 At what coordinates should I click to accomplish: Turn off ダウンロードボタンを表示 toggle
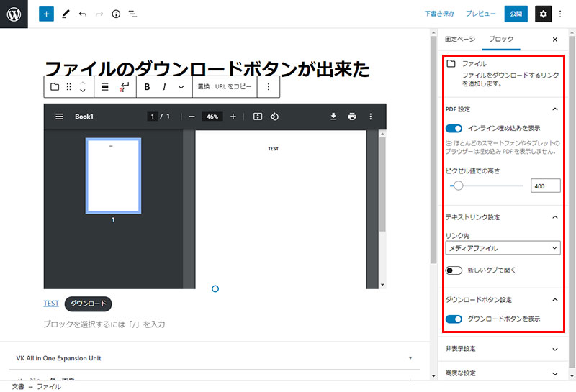pyautogui.click(x=454, y=319)
